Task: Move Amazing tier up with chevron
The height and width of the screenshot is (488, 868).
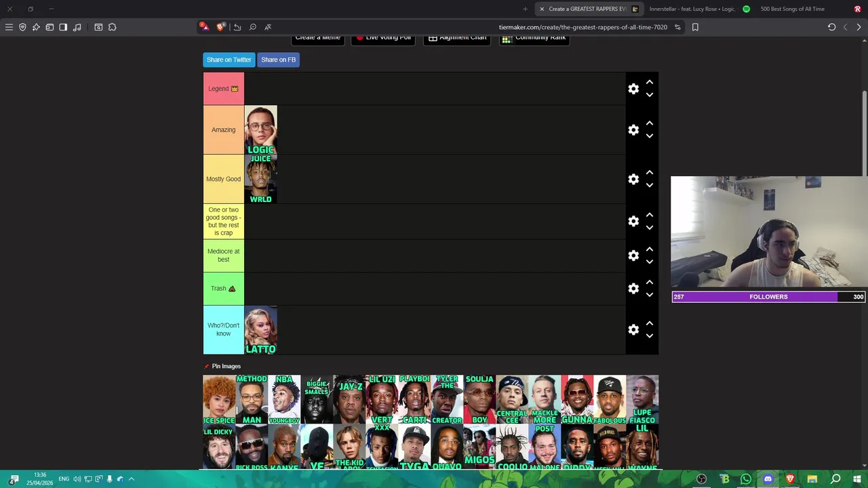Action: click(650, 123)
